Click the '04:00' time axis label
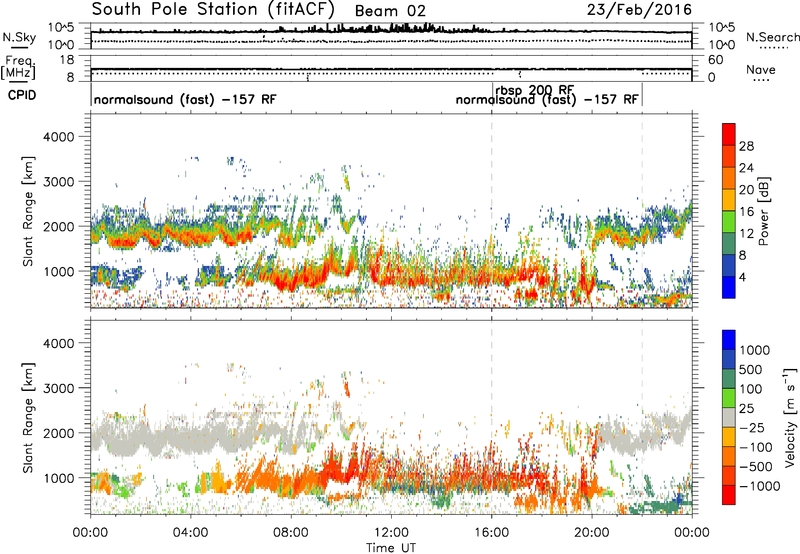This screenshot has height=554, width=800. click(x=191, y=533)
